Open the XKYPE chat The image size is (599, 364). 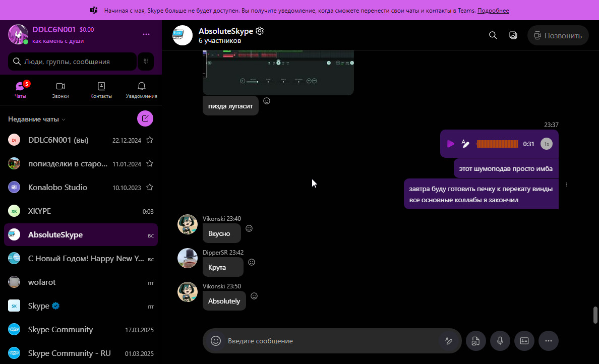point(81,211)
